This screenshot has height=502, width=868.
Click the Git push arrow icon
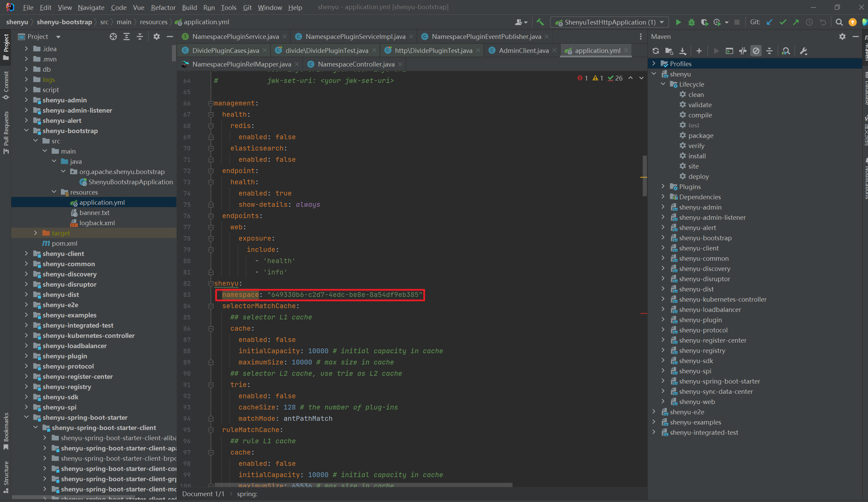(x=796, y=23)
